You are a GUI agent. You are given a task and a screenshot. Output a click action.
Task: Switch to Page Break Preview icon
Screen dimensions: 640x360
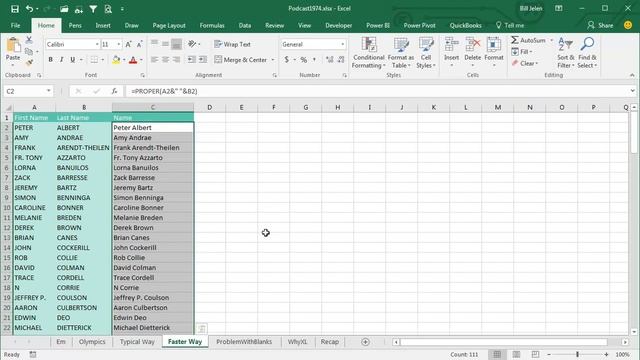coord(535,354)
